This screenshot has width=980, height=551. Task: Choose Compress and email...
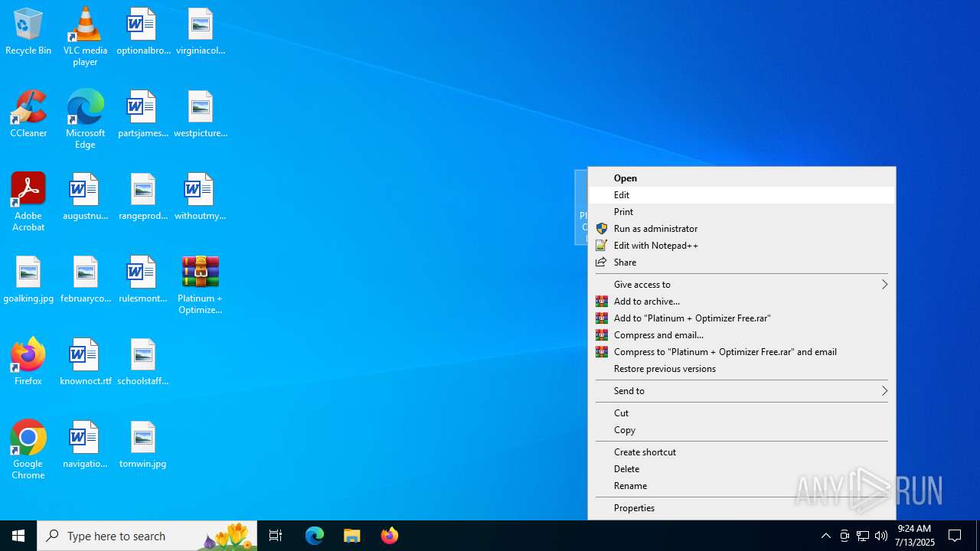click(x=742, y=335)
